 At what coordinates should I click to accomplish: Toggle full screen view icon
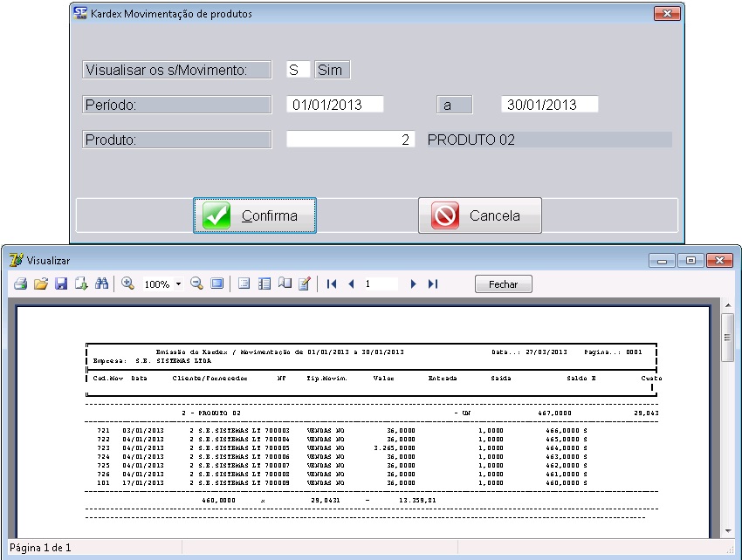click(216, 284)
